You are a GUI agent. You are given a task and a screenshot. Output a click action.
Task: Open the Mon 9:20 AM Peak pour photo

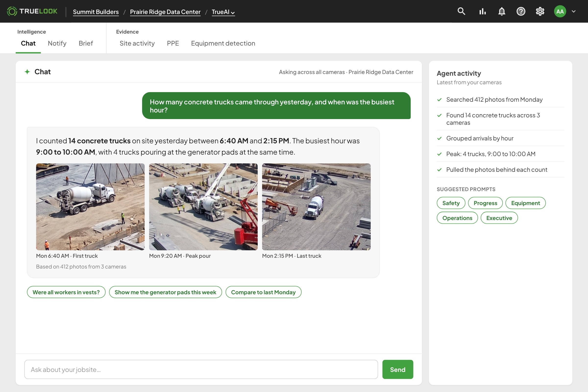[x=203, y=207]
